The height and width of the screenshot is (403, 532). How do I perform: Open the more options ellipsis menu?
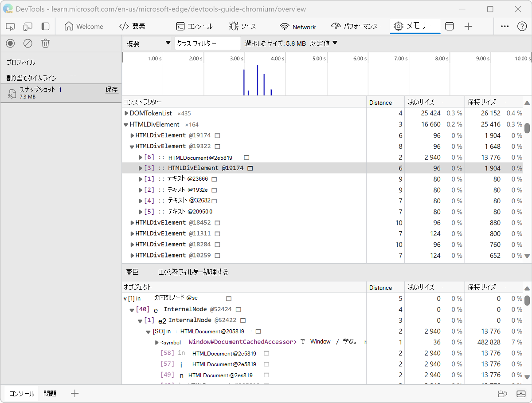(x=505, y=27)
